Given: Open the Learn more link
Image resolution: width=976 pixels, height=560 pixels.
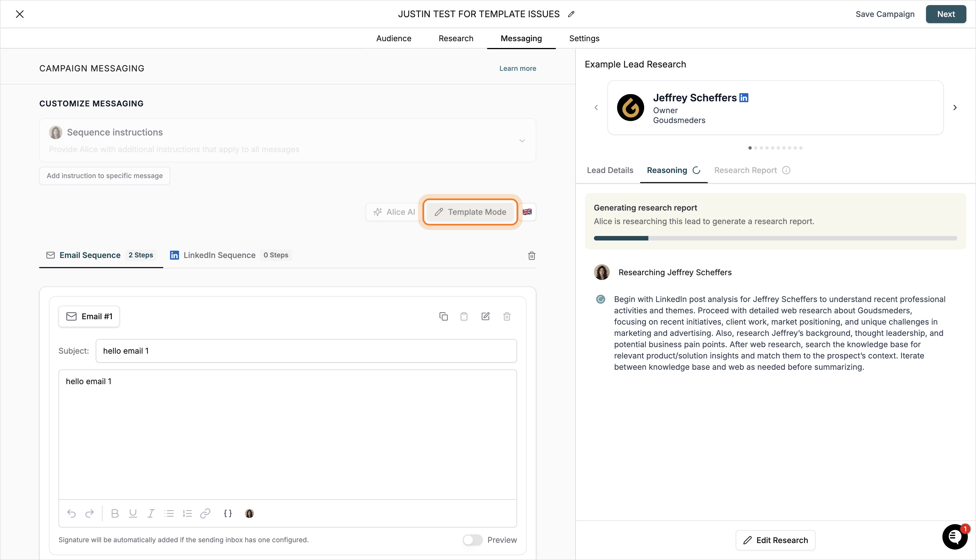Looking at the screenshot, I should coord(517,68).
